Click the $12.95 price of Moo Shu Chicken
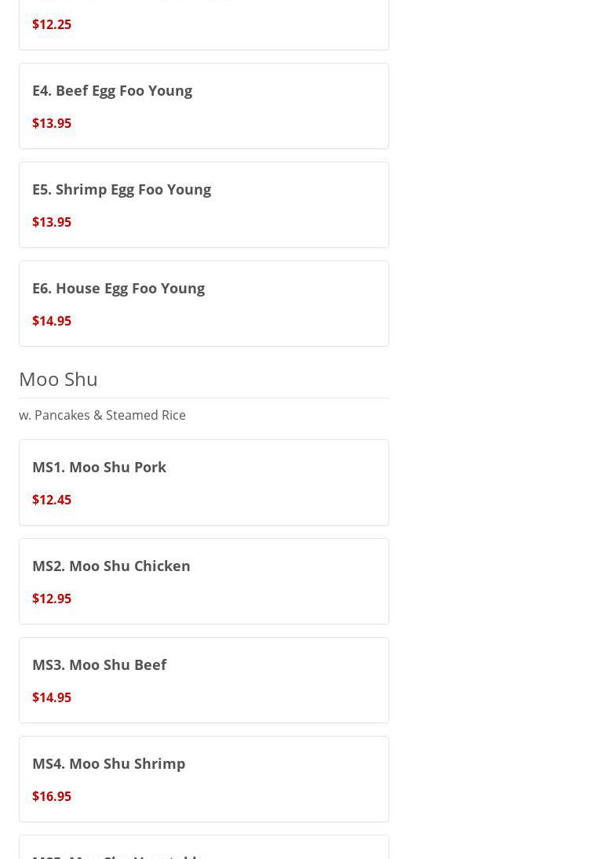The image size is (616, 859). [x=52, y=599]
